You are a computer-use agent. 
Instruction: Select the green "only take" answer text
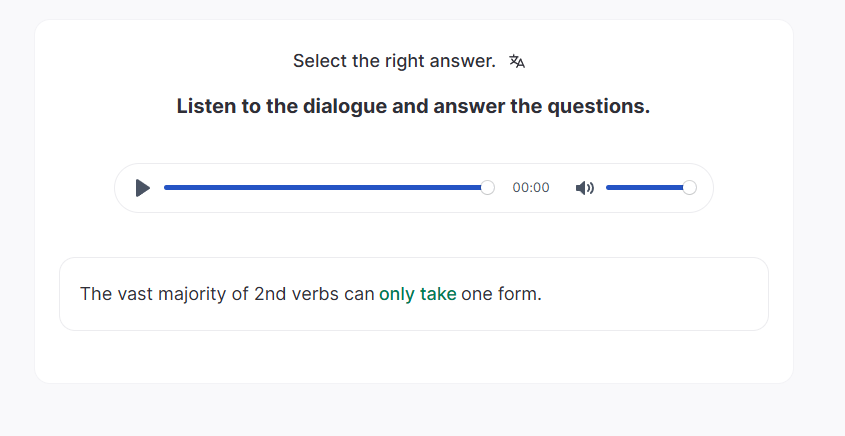pos(418,294)
